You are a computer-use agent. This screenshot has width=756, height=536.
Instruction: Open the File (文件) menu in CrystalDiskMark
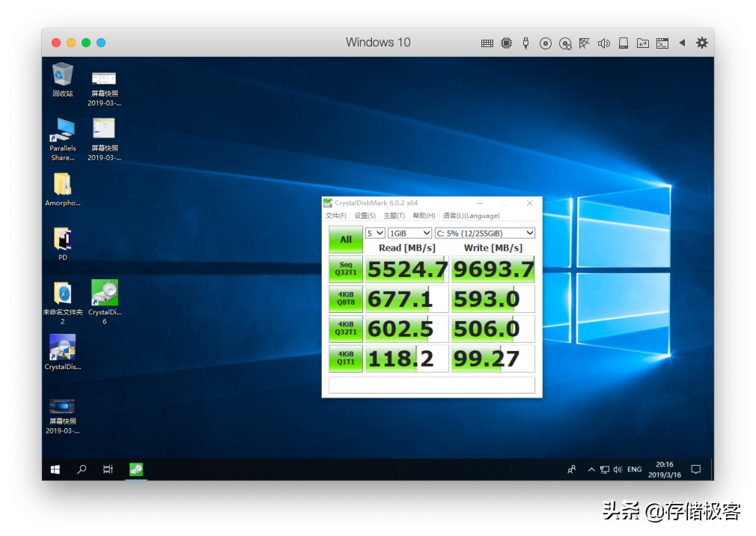click(x=335, y=216)
